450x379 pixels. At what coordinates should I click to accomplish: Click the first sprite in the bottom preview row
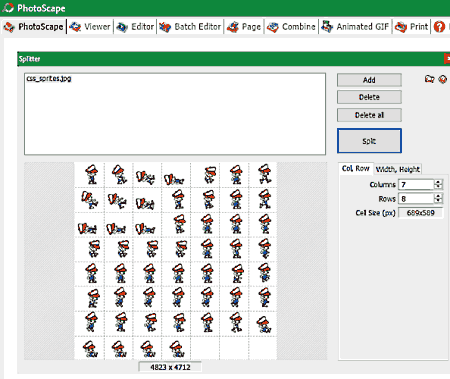click(90, 348)
